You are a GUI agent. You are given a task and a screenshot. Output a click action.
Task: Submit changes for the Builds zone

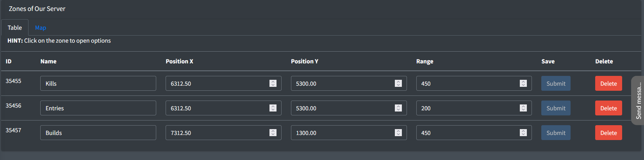click(556, 133)
